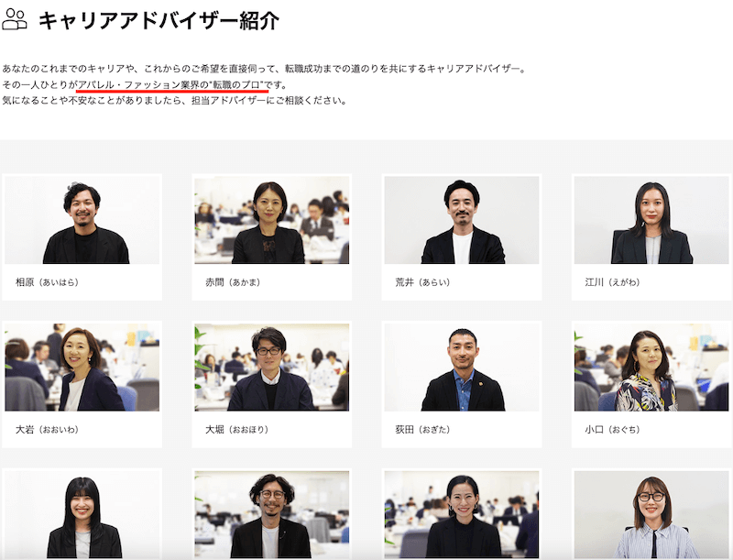This screenshot has width=733, height=560.
Task: Open bottom-row photo of smiling woman wearing earrings
Action: (x=462, y=515)
